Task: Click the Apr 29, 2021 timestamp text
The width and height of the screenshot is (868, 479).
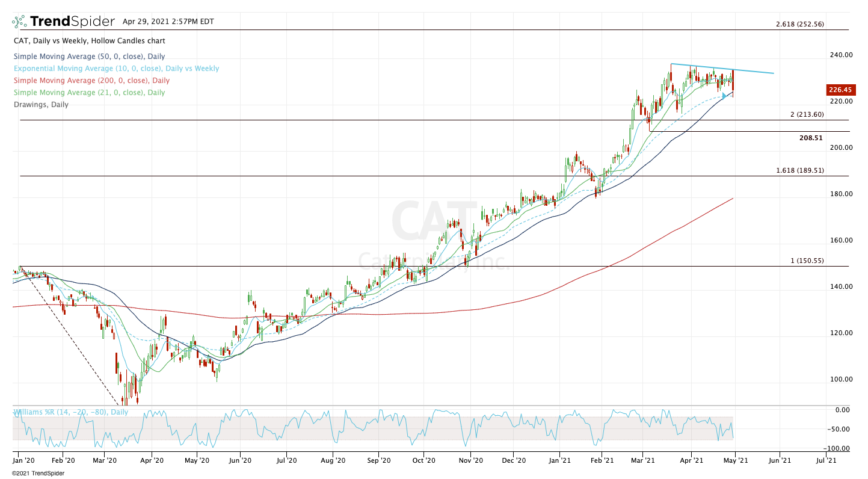Action: click(165, 21)
